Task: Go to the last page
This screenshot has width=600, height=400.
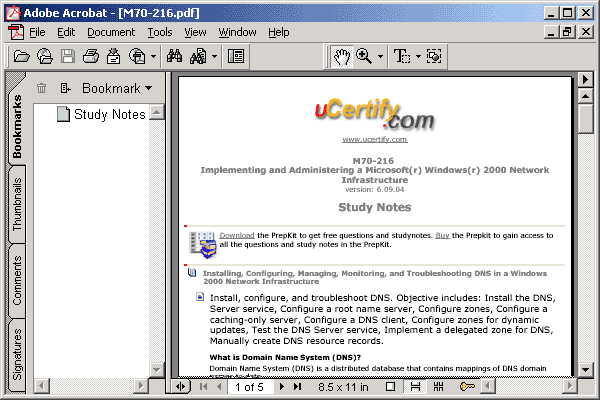Action: tap(298, 387)
